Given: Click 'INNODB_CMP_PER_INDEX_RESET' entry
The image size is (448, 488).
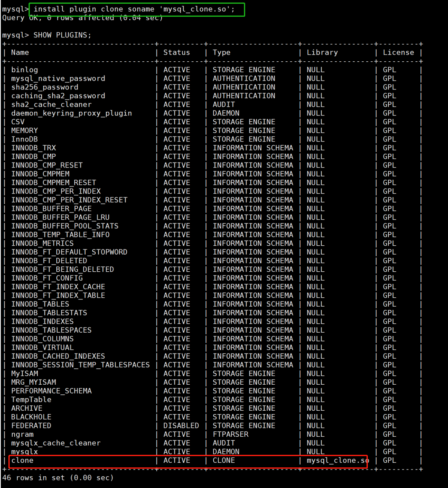Looking at the screenshot, I should tap(69, 200).
